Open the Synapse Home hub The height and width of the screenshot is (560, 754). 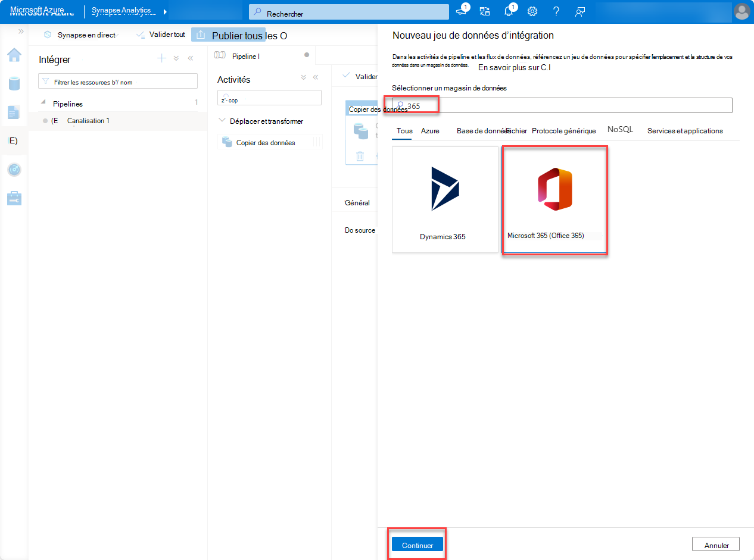pyautogui.click(x=14, y=55)
